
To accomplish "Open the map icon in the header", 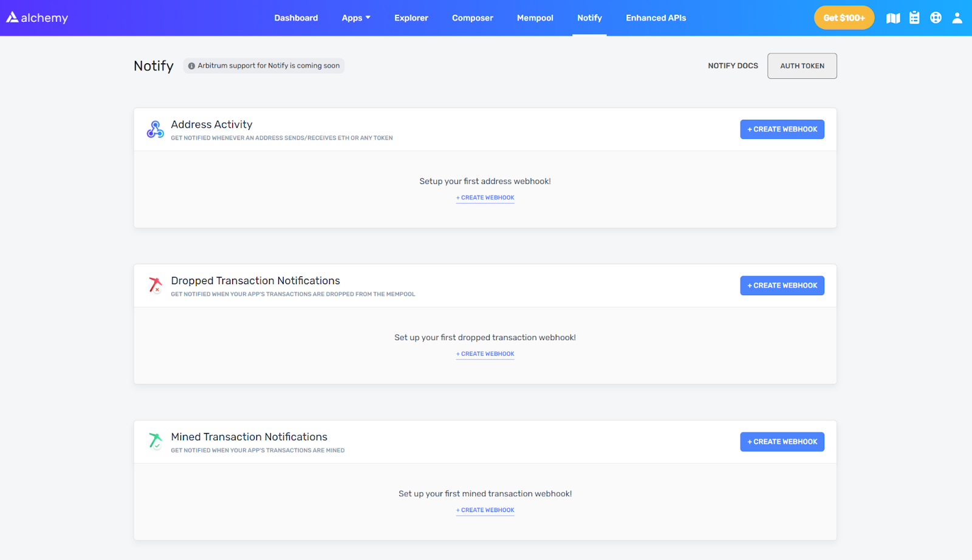I will (x=893, y=18).
